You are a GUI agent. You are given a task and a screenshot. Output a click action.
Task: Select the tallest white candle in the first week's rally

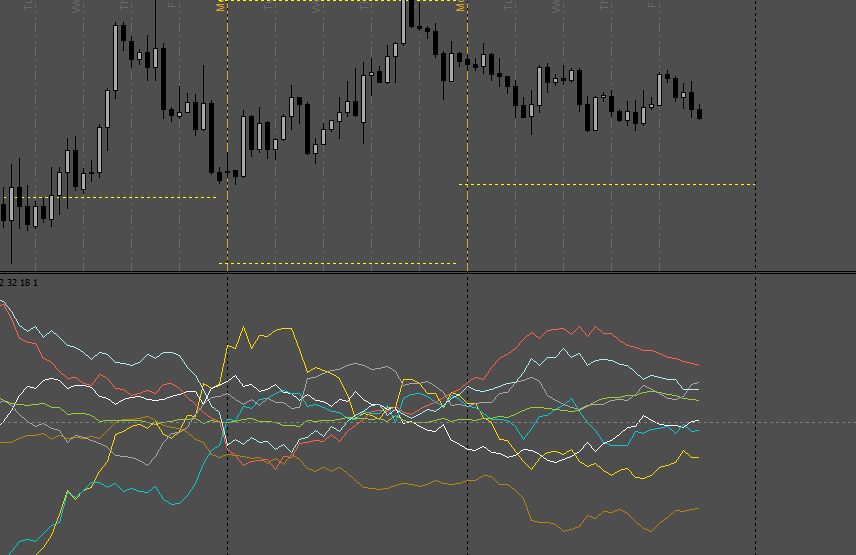[116, 57]
